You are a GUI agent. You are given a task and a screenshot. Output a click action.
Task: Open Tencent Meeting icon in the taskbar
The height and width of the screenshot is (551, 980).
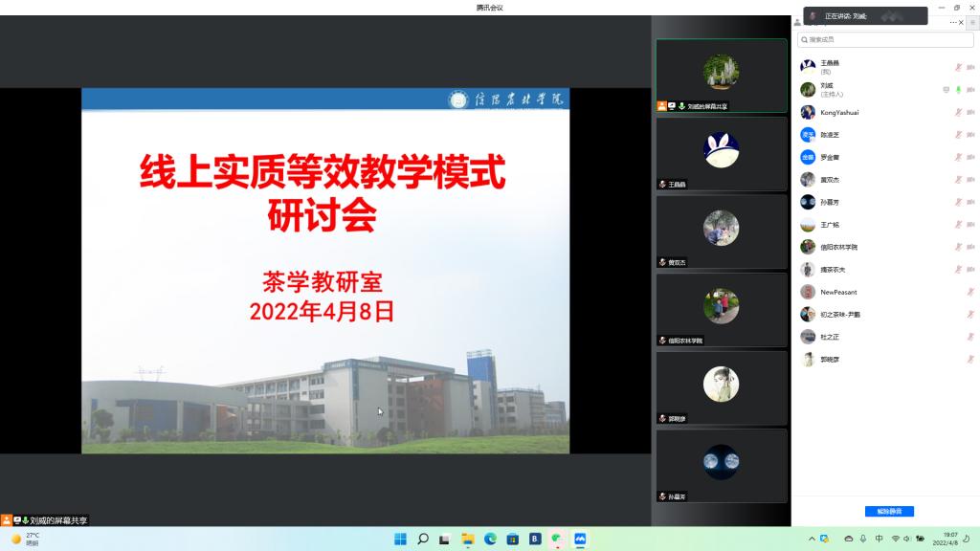[580, 539]
